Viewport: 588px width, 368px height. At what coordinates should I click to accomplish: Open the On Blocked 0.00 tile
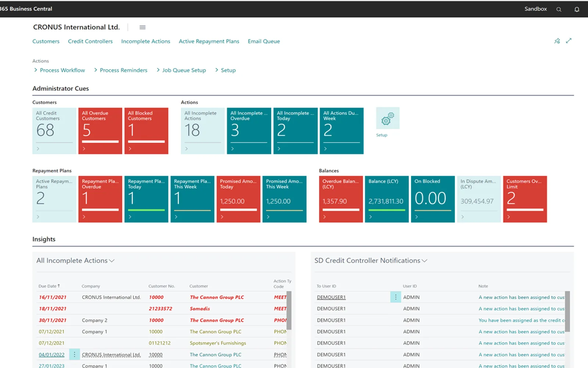click(x=433, y=199)
